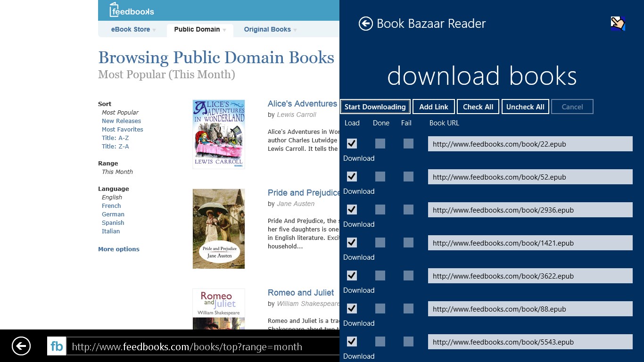Uncheck Load for book 22.epub
Viewport: 644px width, 362px height.
coord(351,143)
